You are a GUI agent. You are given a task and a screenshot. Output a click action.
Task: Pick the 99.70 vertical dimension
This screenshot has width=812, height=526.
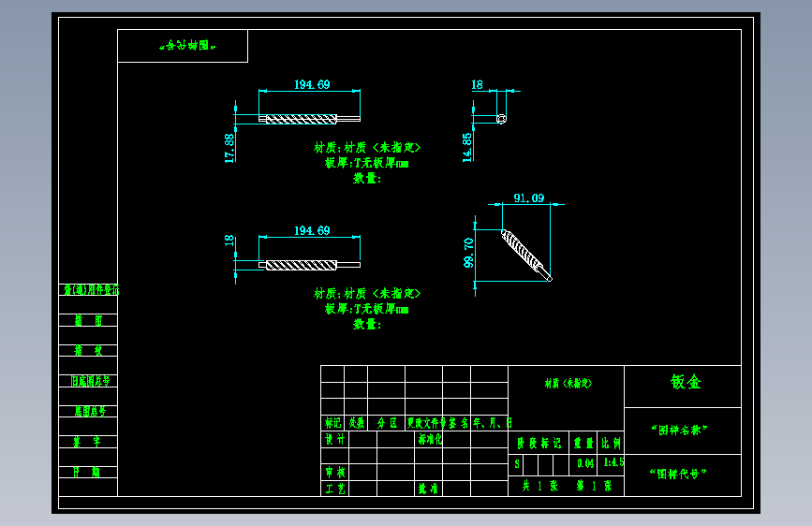468,253
